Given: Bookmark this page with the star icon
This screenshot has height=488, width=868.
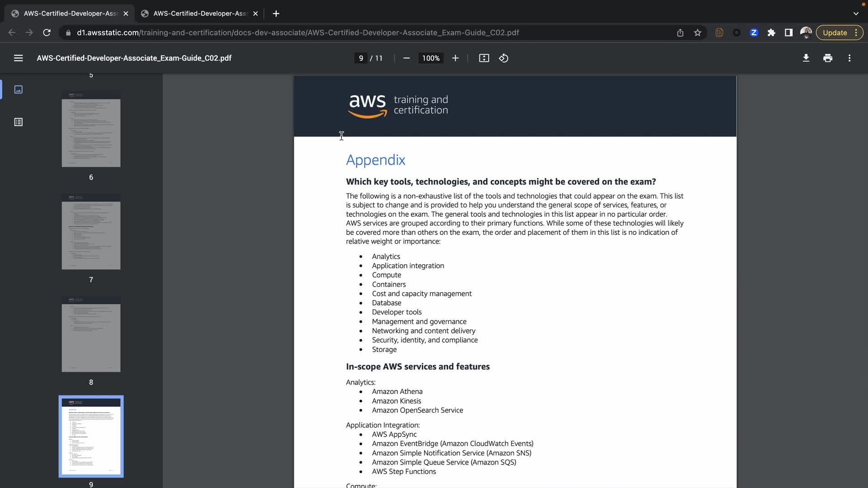Looking at the screenshot, I should tap(698, 33).
